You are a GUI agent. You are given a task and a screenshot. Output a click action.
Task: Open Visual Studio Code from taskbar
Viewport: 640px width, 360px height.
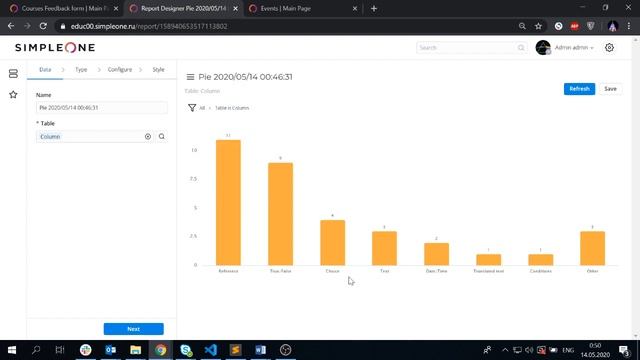tap(211, 350)
